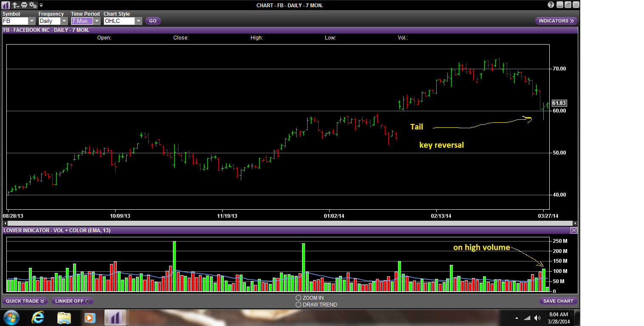The image size is (644, 326).
Task: Click the OHLC chart style field
Action: (x=119, y=21)
